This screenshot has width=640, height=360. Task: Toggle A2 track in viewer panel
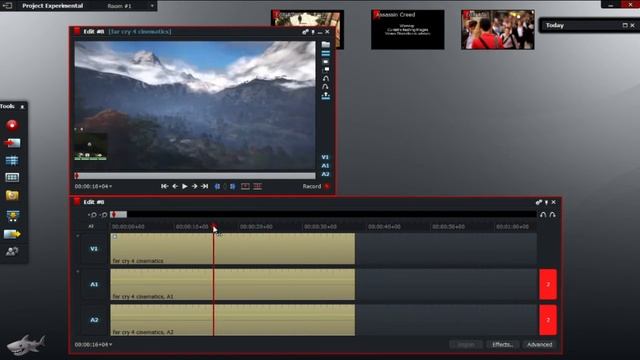point(325,174)
